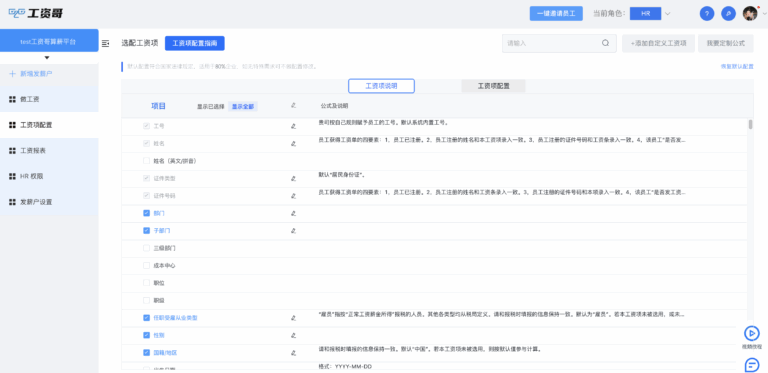Collapse the sidebar with the menu fold icon

click(x=105, y=44)
